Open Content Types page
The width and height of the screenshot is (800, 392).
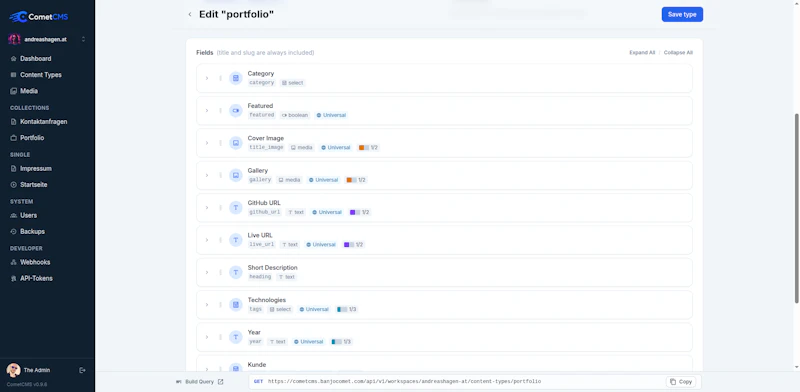[41, 75]
